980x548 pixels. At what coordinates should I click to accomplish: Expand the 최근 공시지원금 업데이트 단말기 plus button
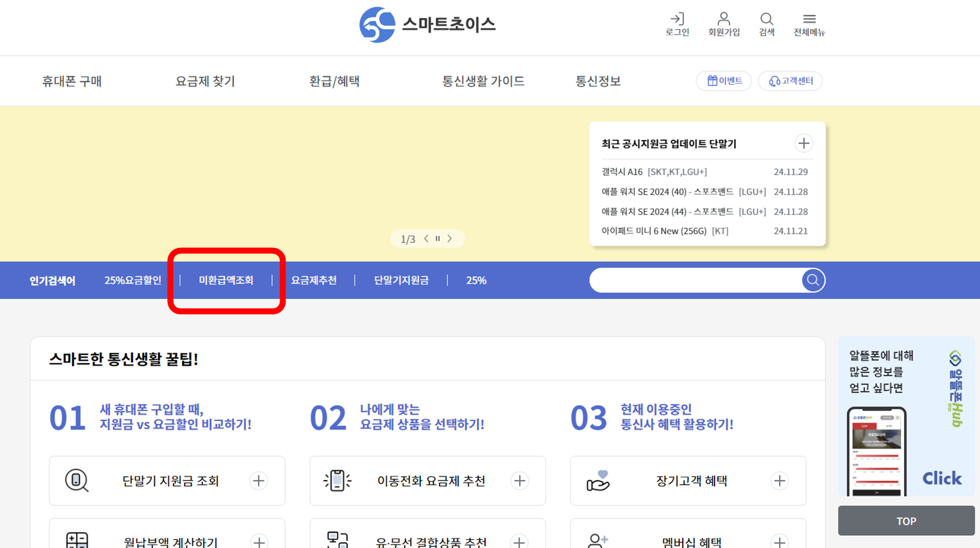[x=804, y=143]
